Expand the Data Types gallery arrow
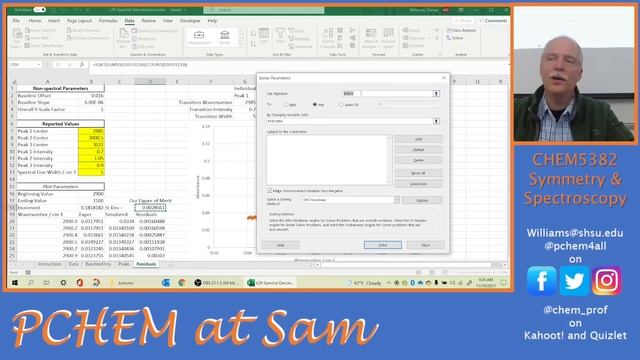The width and height of the screenshot is (640, 360). [x=240, y=44]
